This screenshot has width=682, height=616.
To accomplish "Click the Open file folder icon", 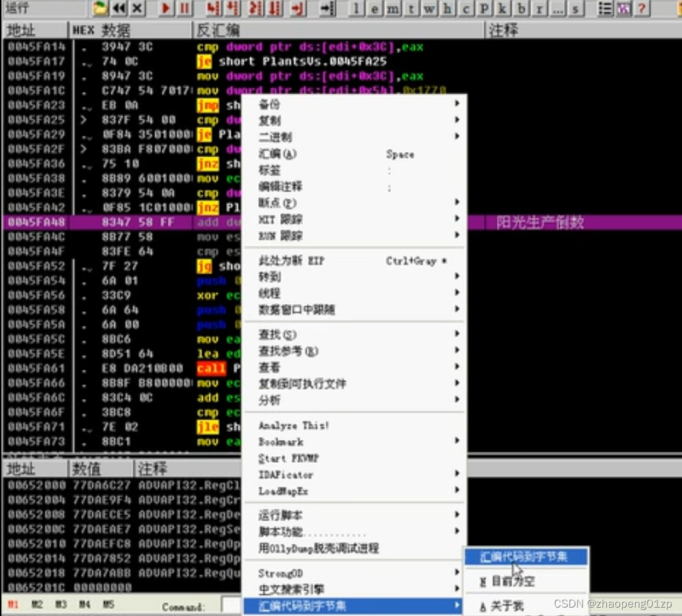I will pyautogui.click(x=99, y=8).
